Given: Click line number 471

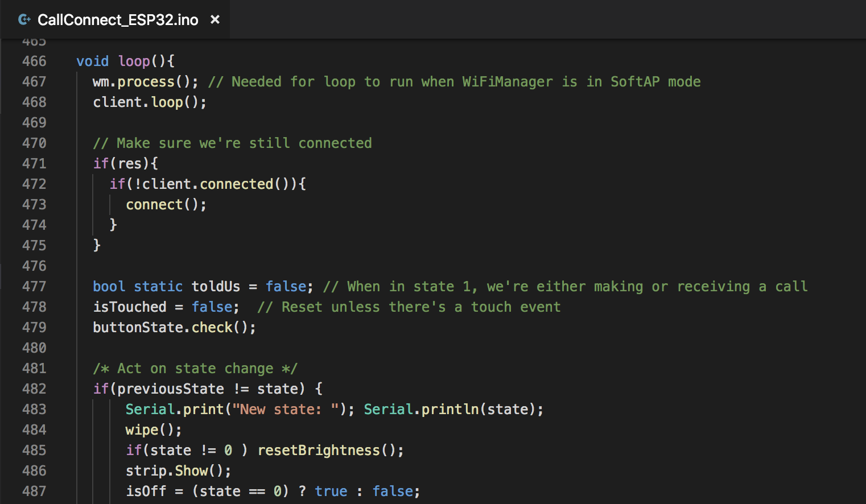Looking at the screenshot, I should pyautogui.click(x=34, y=164).
